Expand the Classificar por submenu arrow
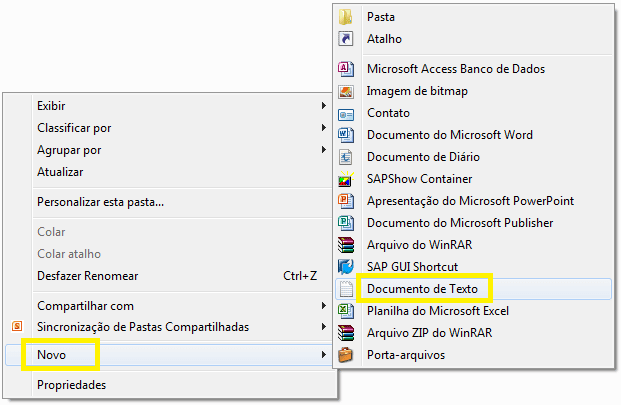This screenshot has height=405, width=621. (x=324, y=127)
